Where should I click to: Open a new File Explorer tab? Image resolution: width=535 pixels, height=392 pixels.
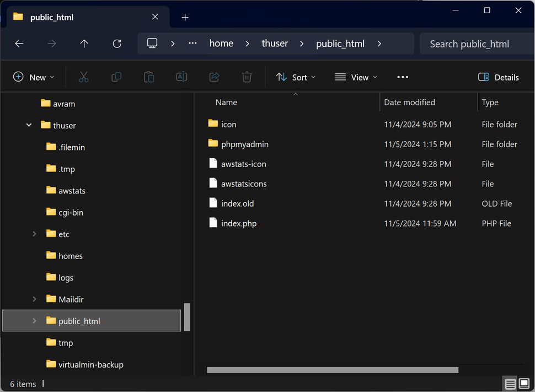coord(185,17)
